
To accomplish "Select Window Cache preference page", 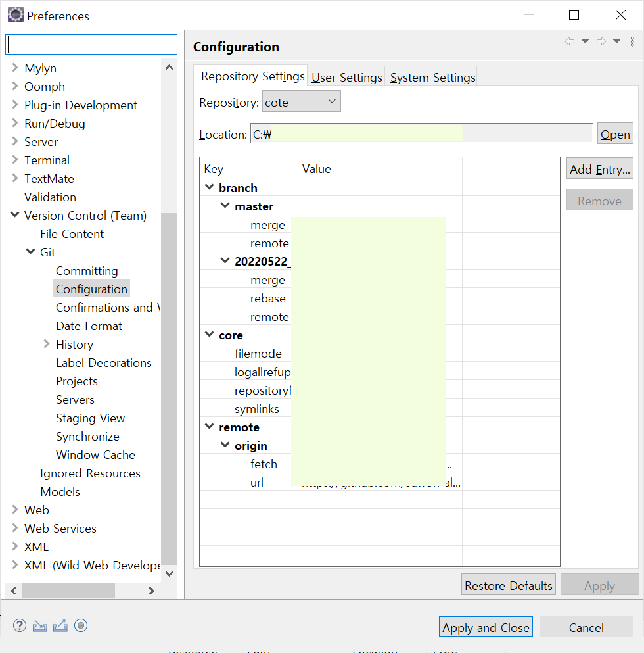I will click(95, 454).
